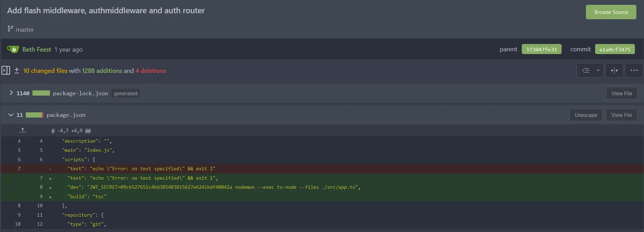Click the Browse Source button
This screenshot has width=644, height=232.
[611, 12]
